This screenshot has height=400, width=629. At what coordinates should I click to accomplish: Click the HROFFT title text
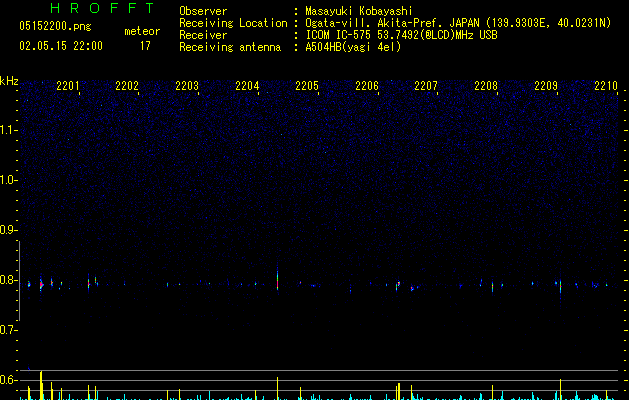102,8
